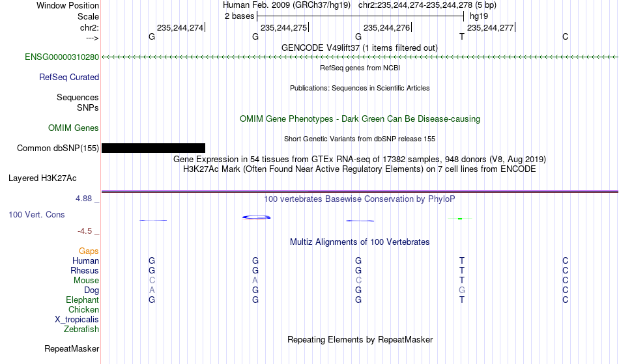Click the Sequences track label
Viewport: 619px width, 364px height.
pos(78,98)
